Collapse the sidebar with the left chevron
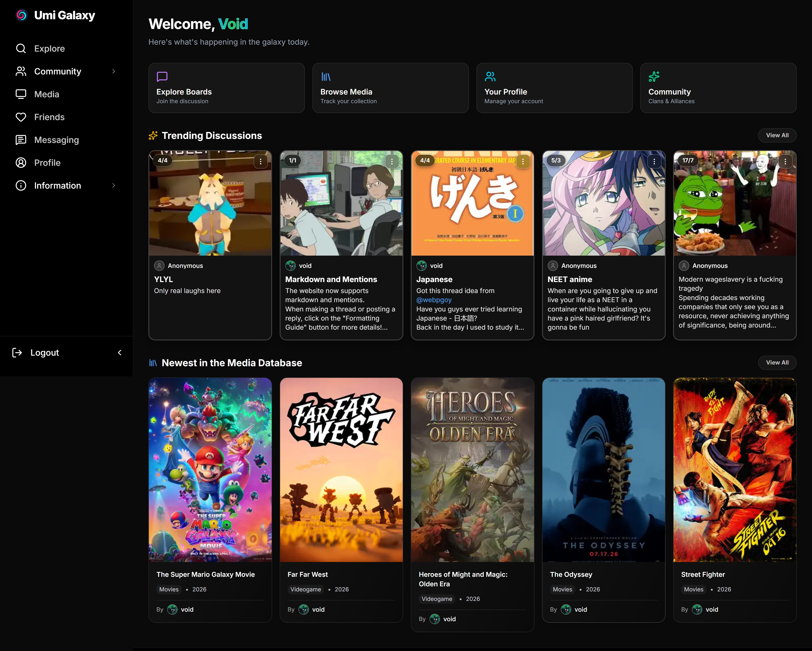This screenshot has width=812, height=651. [120, 353]
